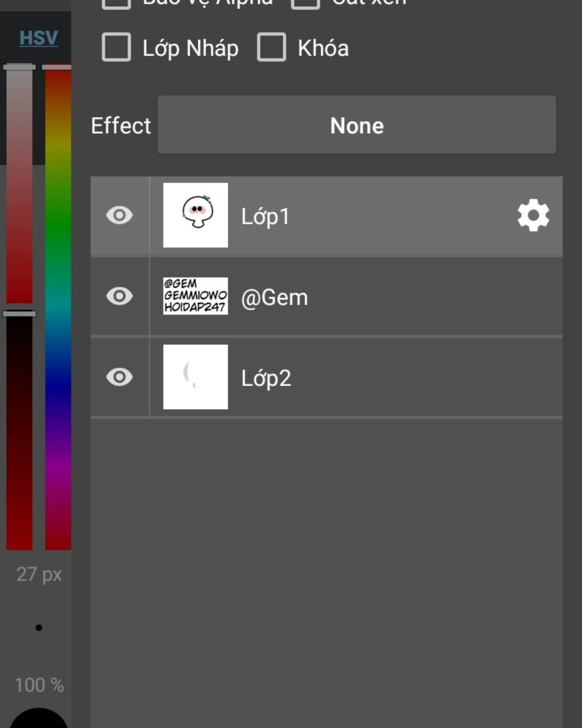Open the Effect dropdown showing None

pyautogui.click(x=356, y=125)
